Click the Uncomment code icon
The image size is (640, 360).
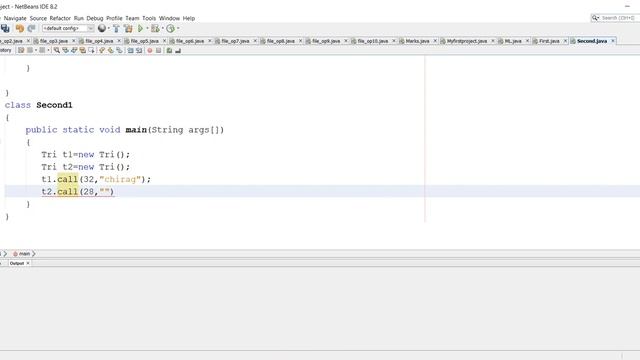pyautogui.click(x=178, y=50)
